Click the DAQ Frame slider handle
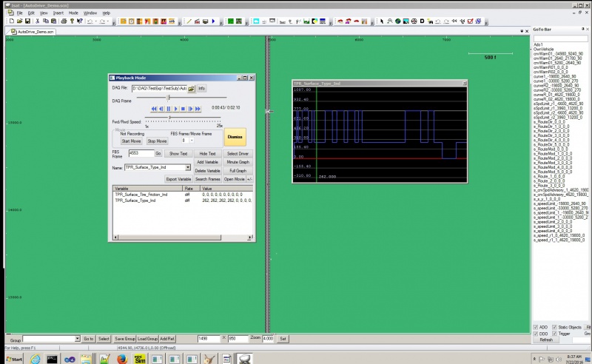Viewport: 592px width, 364px height. click(169, 98)
